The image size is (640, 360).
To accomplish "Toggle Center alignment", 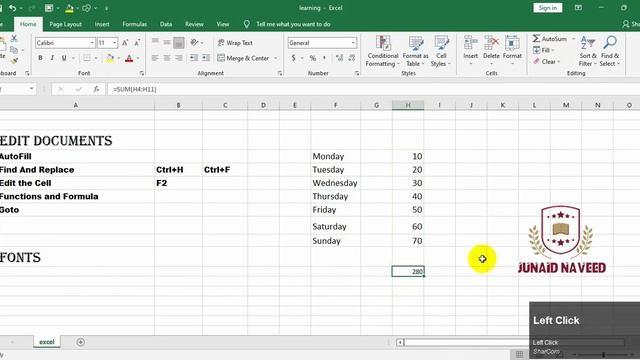I will pyautogui.click(x=167, y=58).
